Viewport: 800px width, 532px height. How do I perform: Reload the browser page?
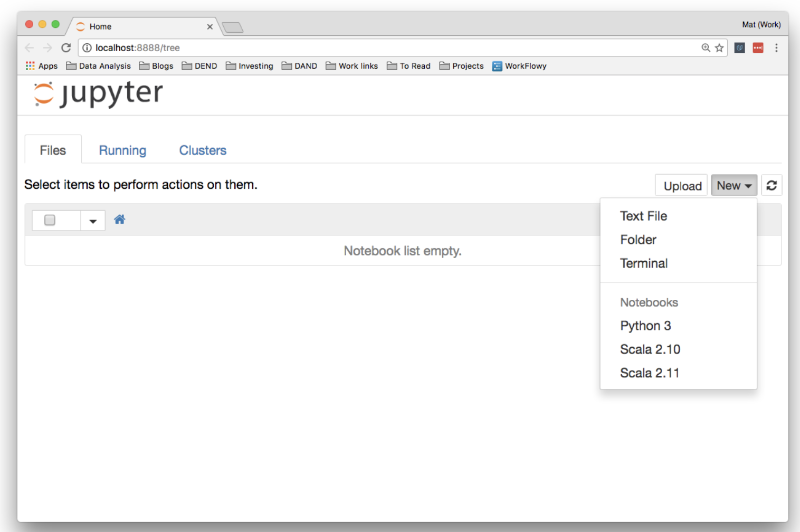point(66,47)
